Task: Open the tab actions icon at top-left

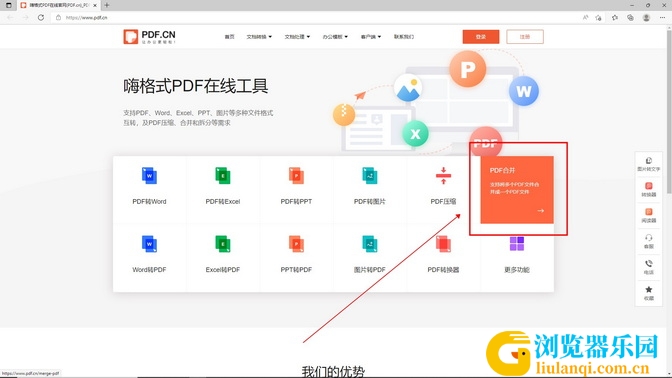Action: coord(9,5)
